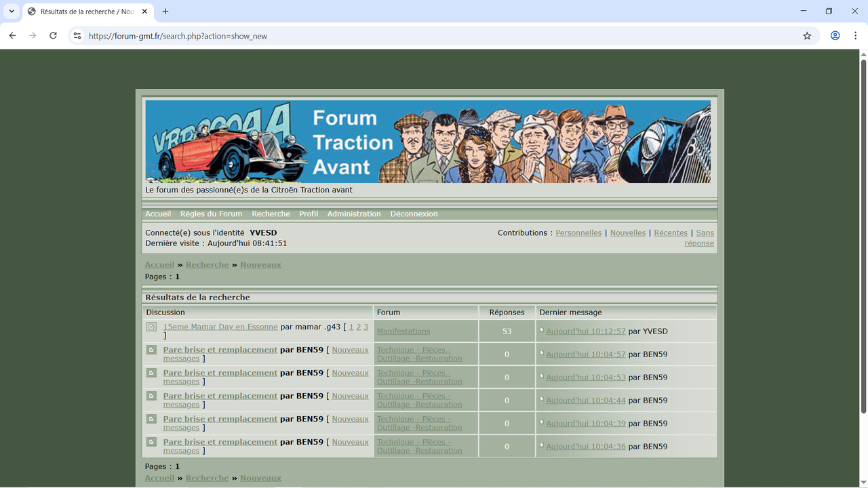Open Règles du Forum menu item
The width and height of the screenshot is (868, 488).
pos(211,214)
